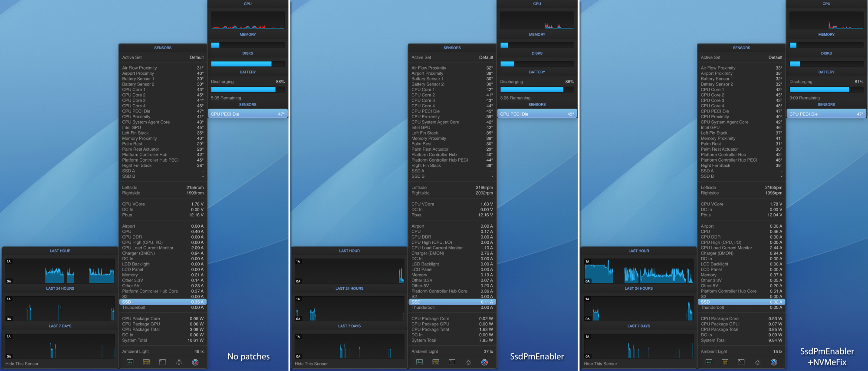Select highlighted SSD 0.35 A row
The width and height of the screenshot is (868, 371).
(163, 302)
